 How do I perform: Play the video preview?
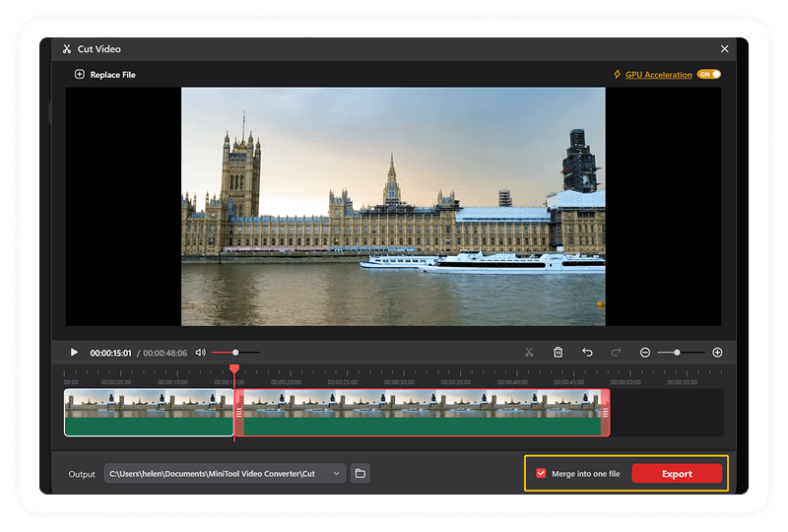74,353
